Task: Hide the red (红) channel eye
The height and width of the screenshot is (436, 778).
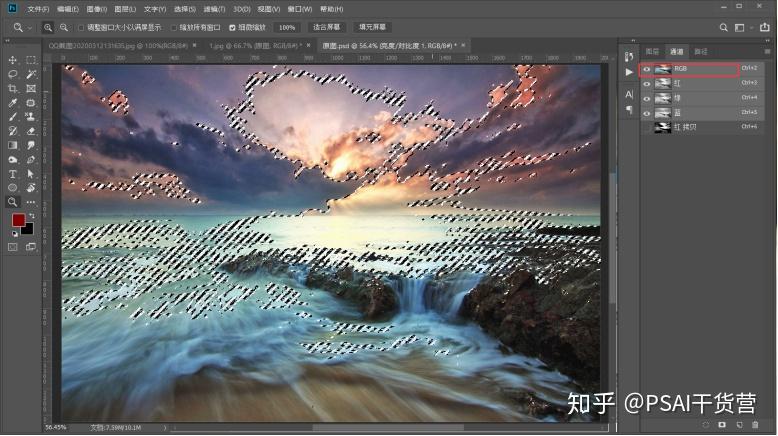Action: [647, 84]
